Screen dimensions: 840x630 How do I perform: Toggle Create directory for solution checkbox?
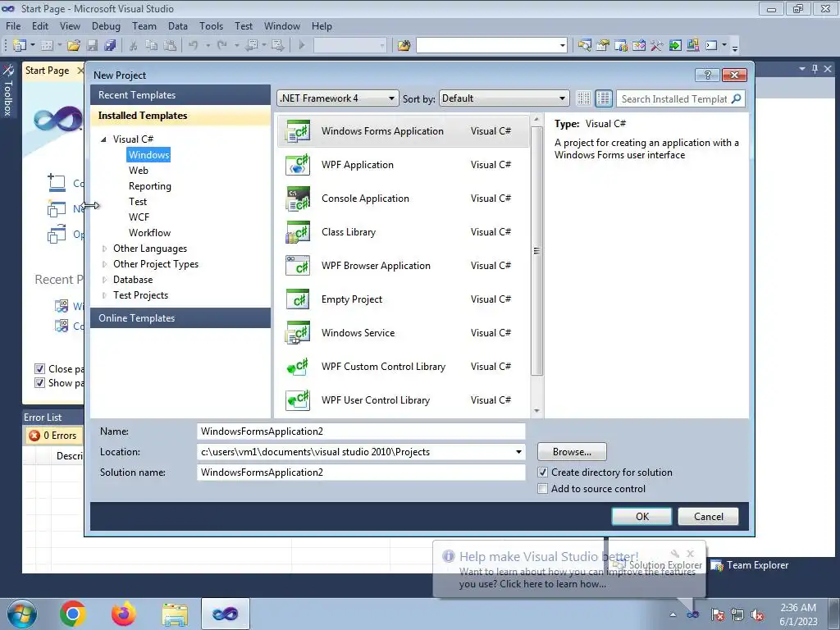point(543,472)
